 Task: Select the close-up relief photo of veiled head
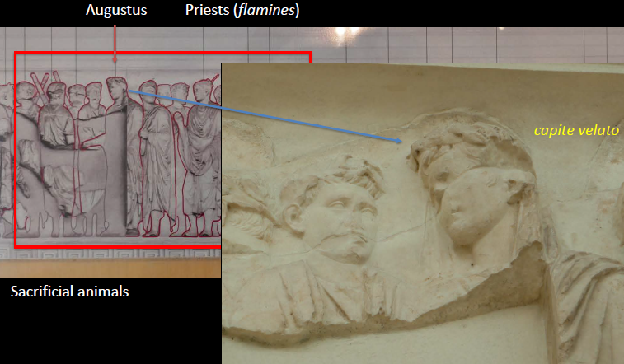(423, 213)
